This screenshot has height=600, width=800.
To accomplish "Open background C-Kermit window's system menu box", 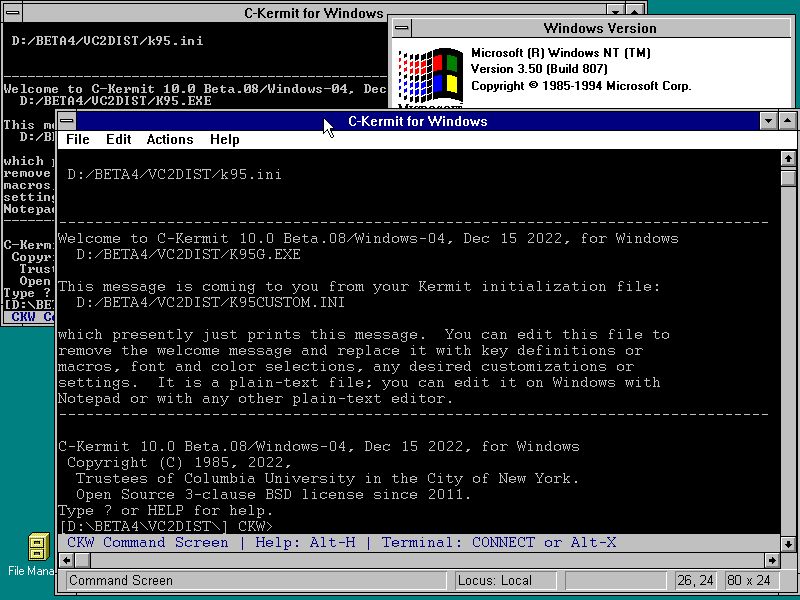I will pos(12,13).
